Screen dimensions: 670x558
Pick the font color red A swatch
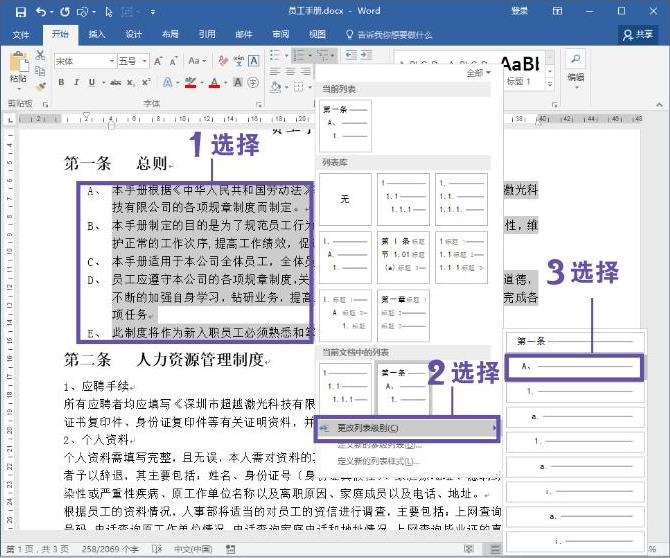click(x=215, y=82)
